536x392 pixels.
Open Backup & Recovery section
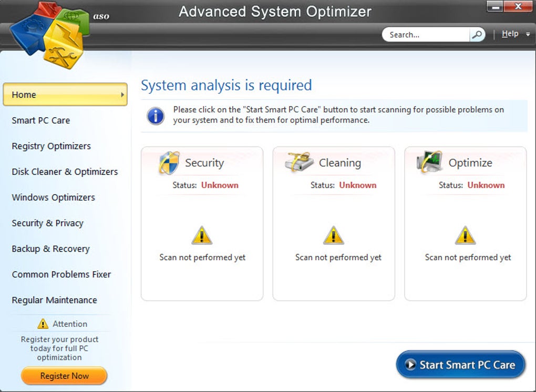coord(50,249)
